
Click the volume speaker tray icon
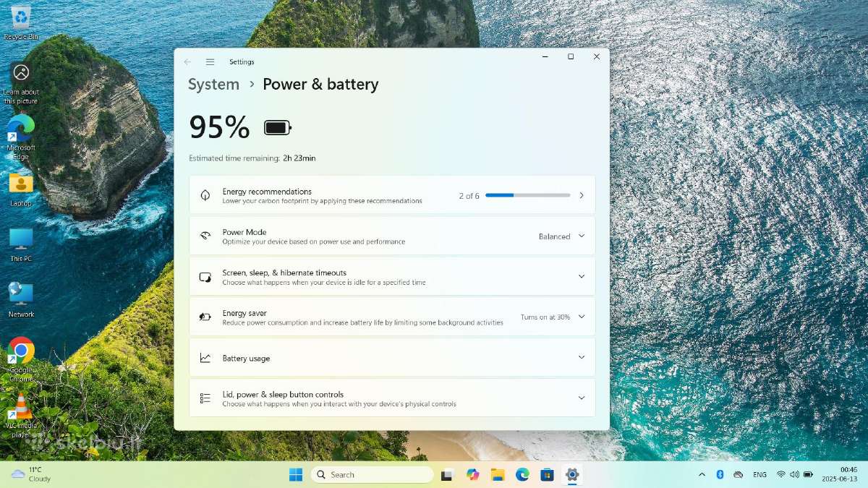tap(795, 474)
